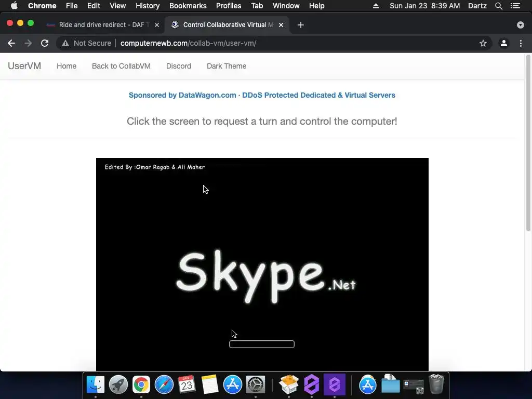Click the forward navigation arrow
This screenshot has height=399, width=532.
tap(28, 43)
